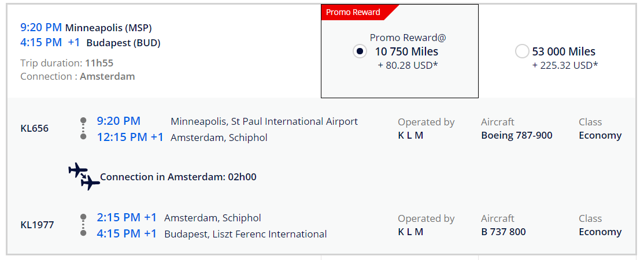Click Connection in Amsterdam: 02h00 text
This screenshot has width=644, height=260.
[x=178, y=177]
